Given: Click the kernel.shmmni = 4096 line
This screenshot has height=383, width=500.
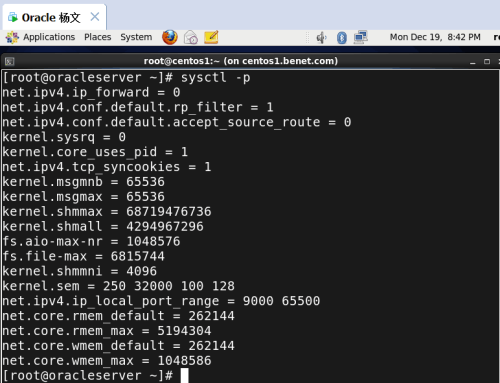Looking at the screenshot, I should 79,271.
